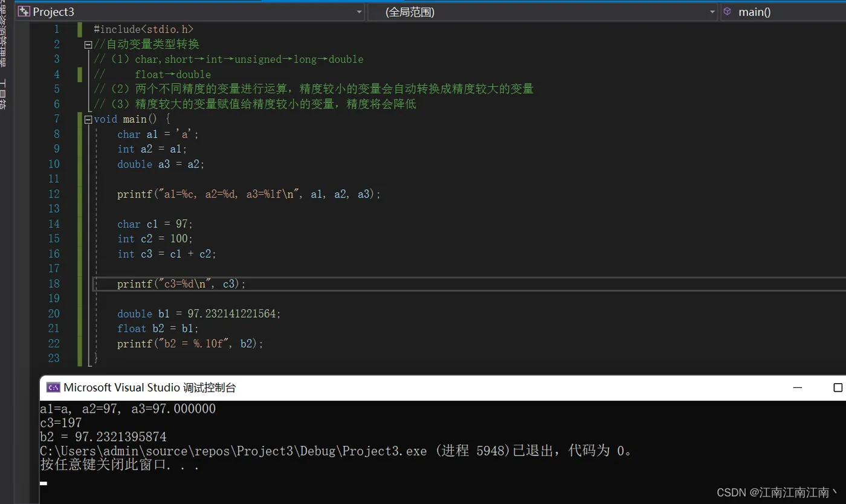The height and width of the screenshot is (504, 846).
Task: Click the printf("b2 = %.10f", b2) line
Action: point(191,344)
